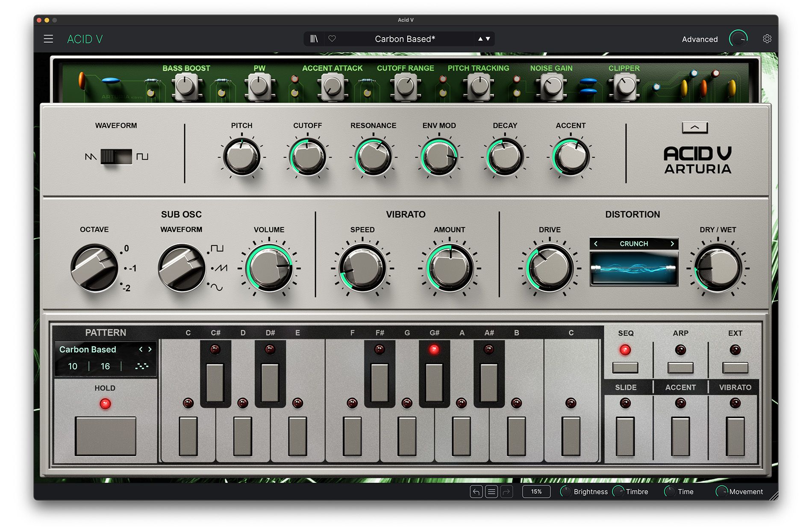Image resolution: width=812 pixels, height=529 pixels.
Task: Toggle the SEQ mode button
Action: point(625,367)
